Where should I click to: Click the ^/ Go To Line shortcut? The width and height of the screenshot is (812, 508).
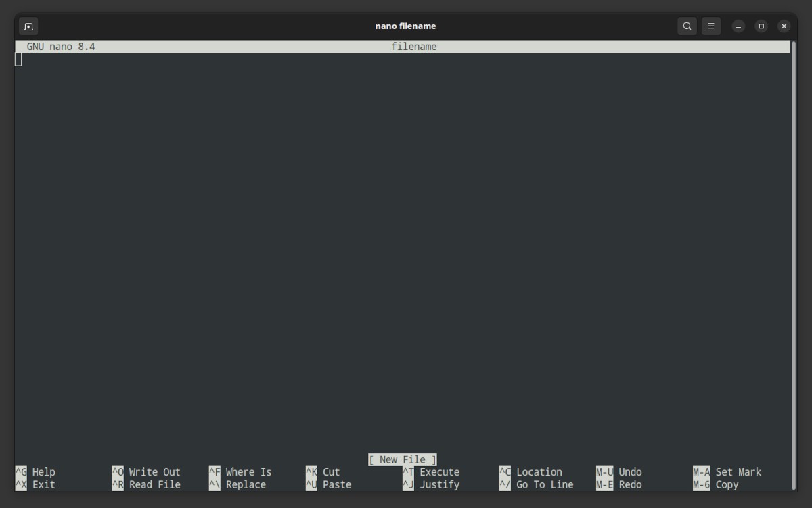537,484
